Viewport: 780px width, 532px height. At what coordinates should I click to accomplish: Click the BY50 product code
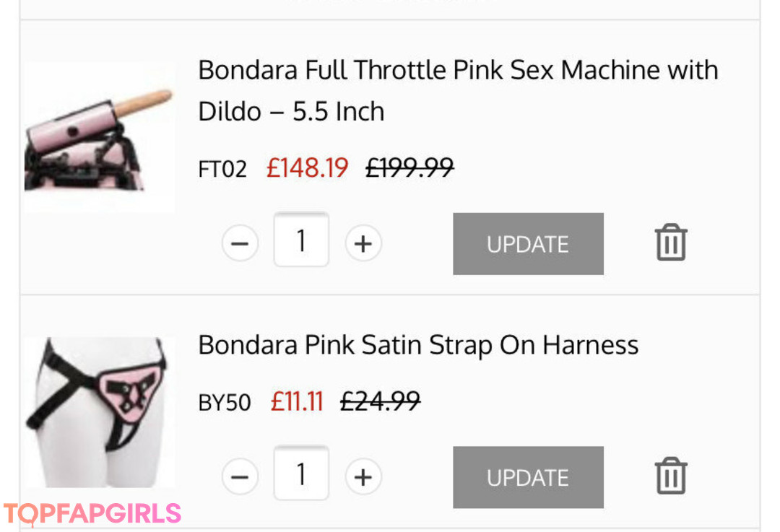coord(225,402)
